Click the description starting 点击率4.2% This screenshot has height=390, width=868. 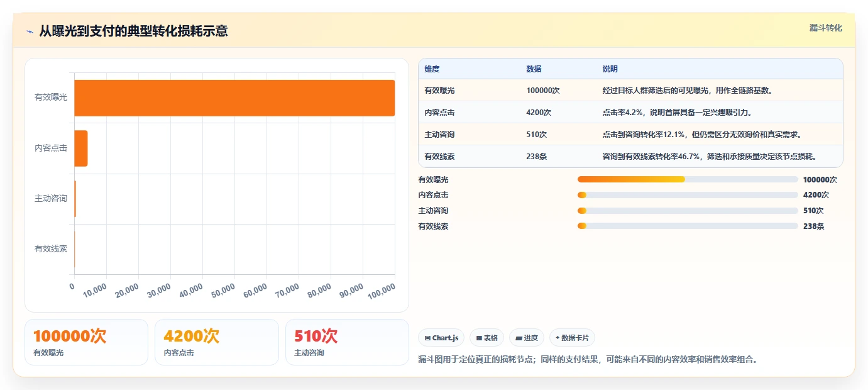click(677, 112)
